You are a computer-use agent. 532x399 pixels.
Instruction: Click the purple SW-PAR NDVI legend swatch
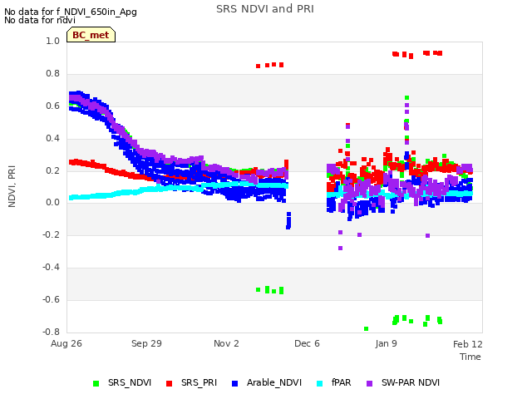coord(369,383)
